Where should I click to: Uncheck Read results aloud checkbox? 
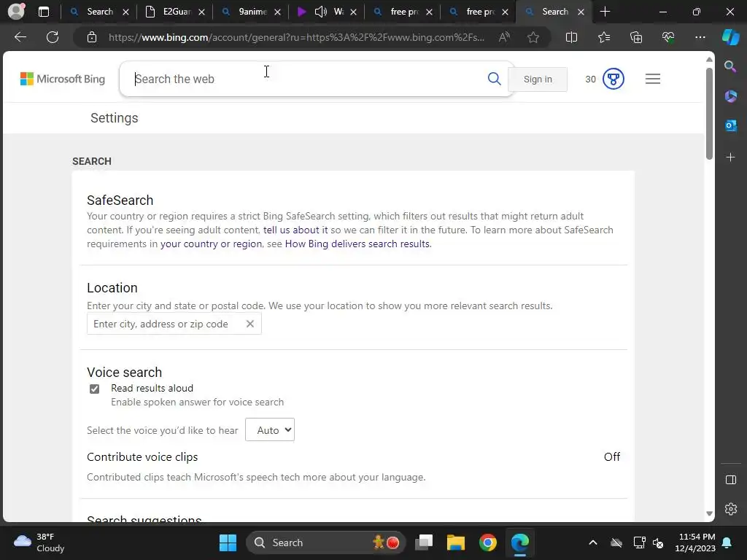tap(94, 389)
